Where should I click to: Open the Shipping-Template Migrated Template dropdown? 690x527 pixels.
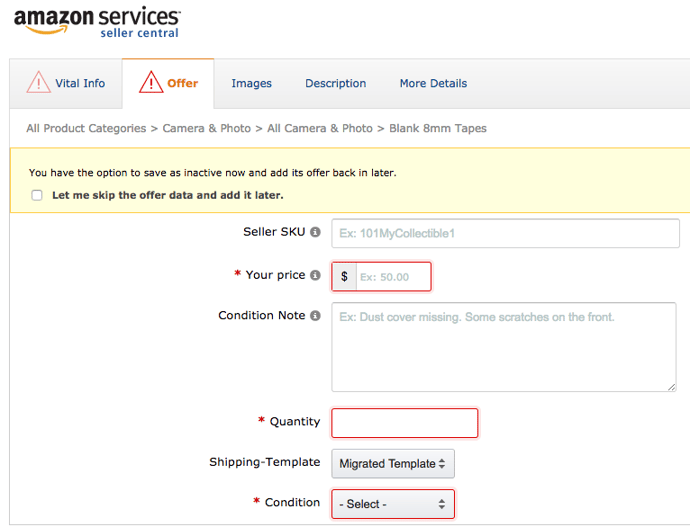point(393,464)
